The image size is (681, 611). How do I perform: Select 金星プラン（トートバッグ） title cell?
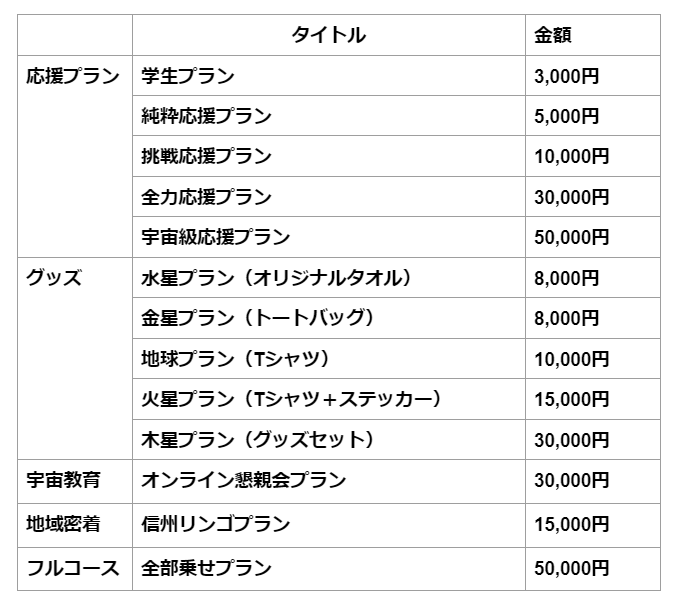point(258,318)
